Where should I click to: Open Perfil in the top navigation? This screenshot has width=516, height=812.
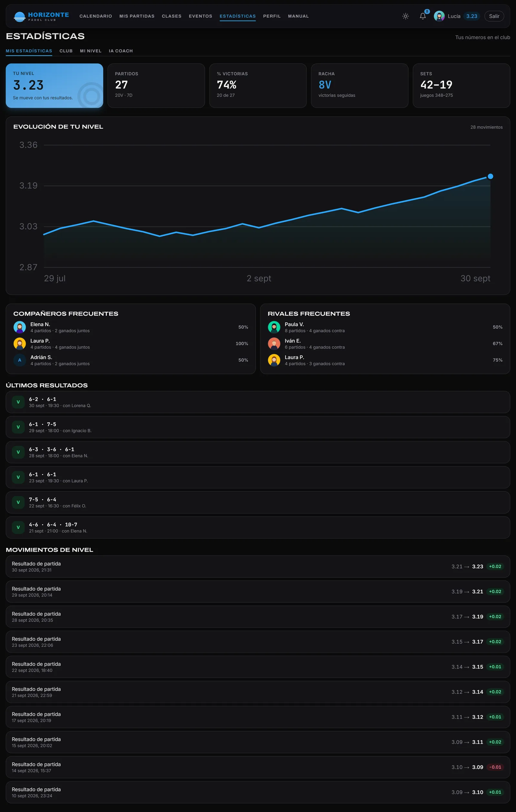272,16
